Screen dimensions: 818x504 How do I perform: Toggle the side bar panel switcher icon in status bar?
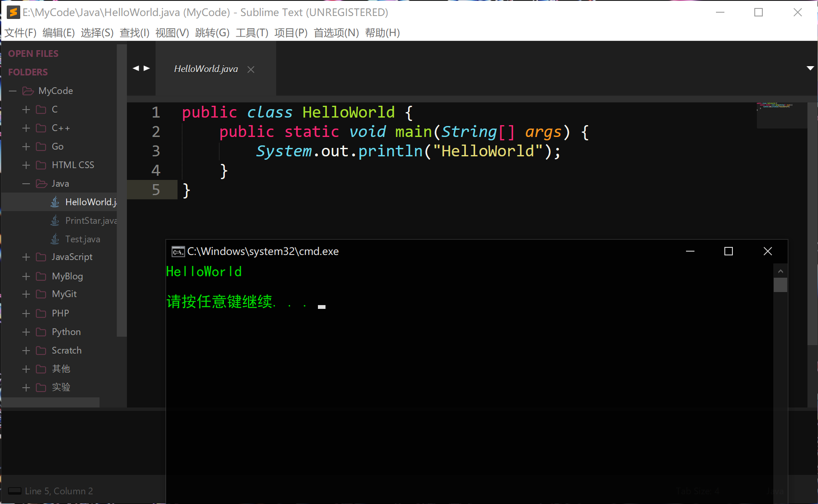pyautogui.click(x=15, y=491)
